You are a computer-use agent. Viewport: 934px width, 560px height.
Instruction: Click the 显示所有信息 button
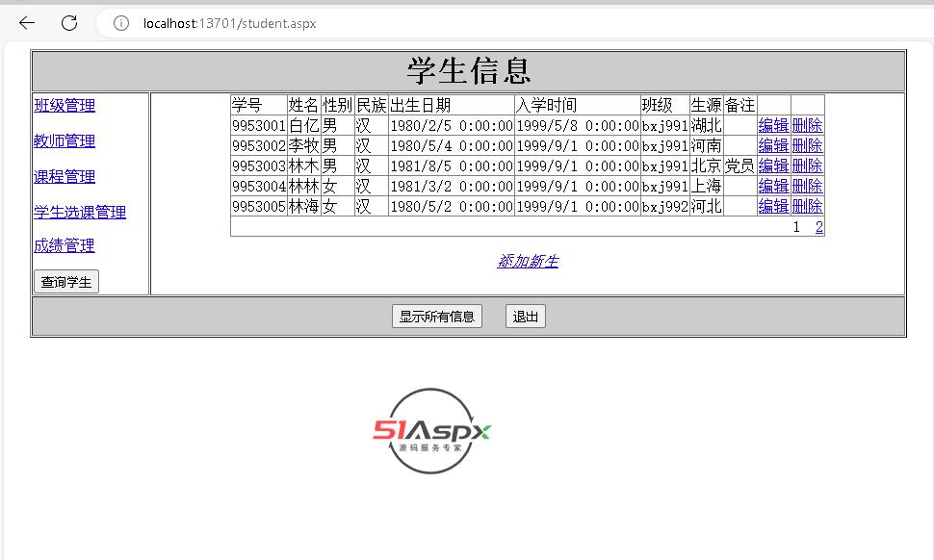click(436, 316)
